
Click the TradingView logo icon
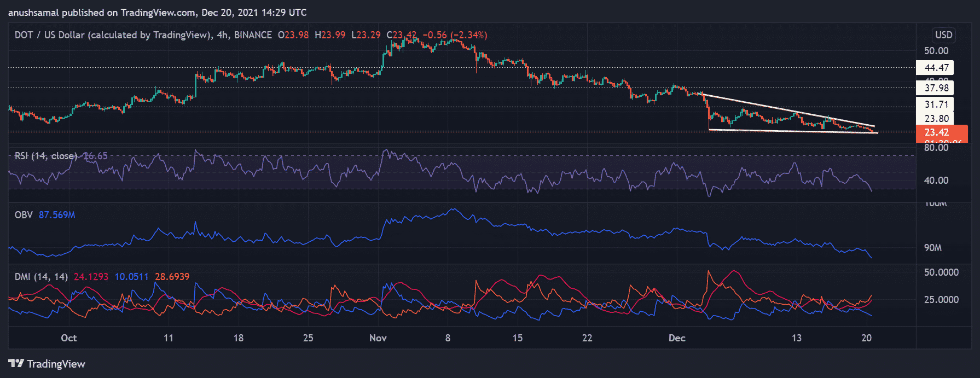click(16, 364)
